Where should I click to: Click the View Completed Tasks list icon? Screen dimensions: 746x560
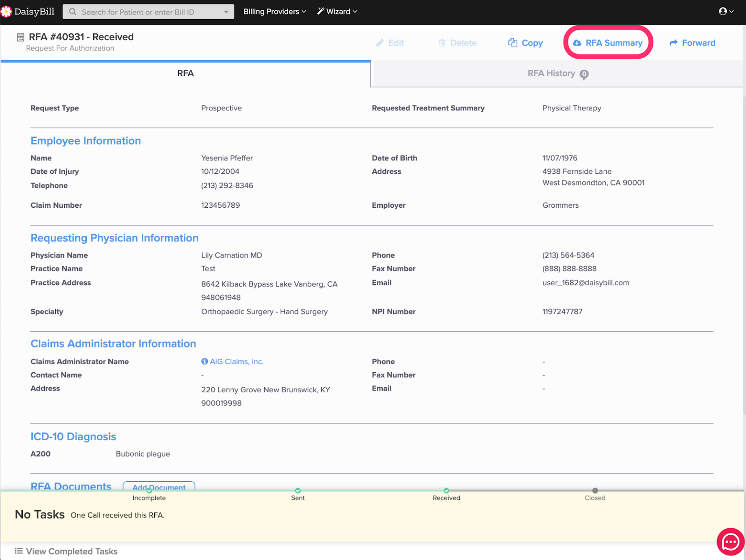tap(19, 551)
